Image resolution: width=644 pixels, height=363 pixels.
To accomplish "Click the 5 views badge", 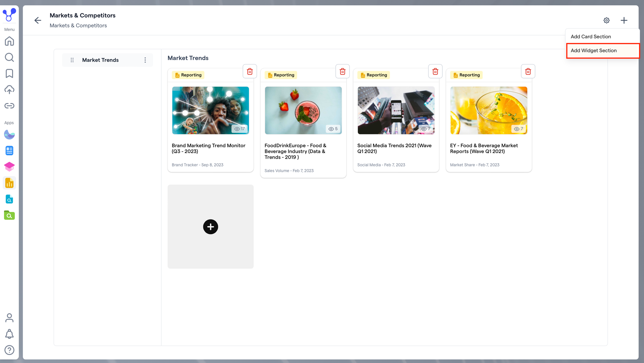I will point(333,129).
